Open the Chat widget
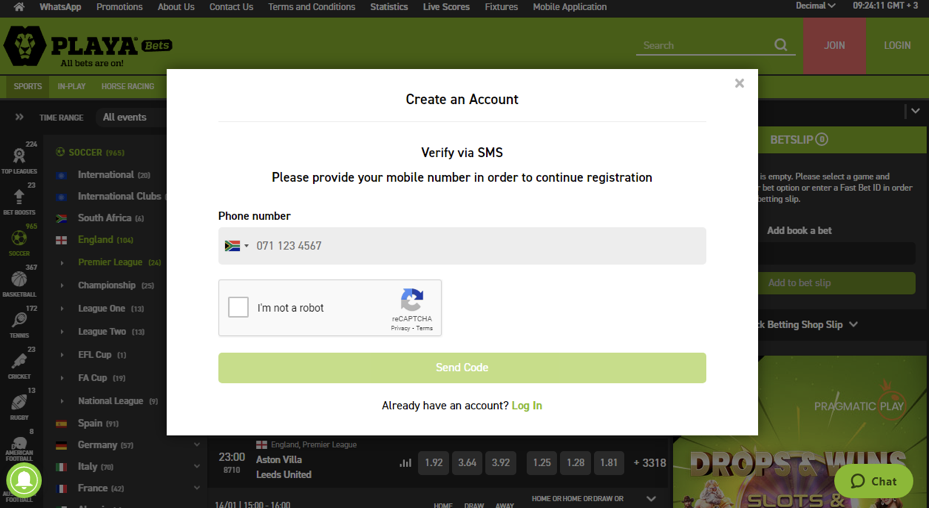This screenshot has height=508, width=932. 873,481
